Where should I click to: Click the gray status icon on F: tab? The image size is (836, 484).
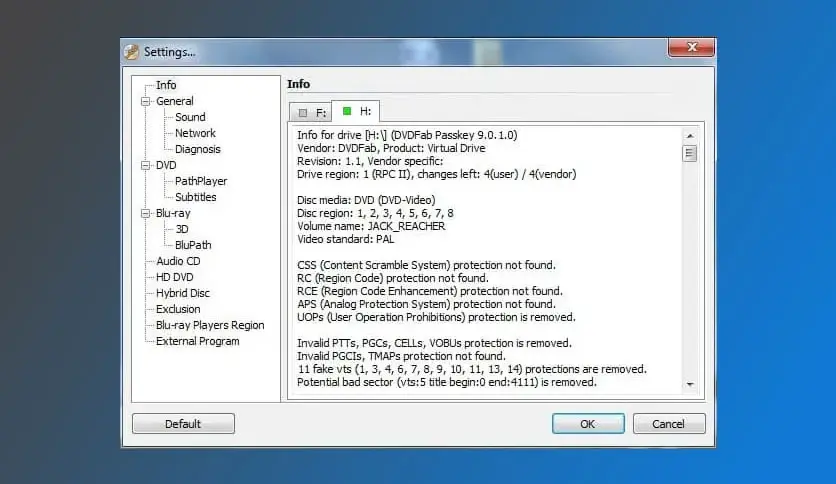pos(303,113)
